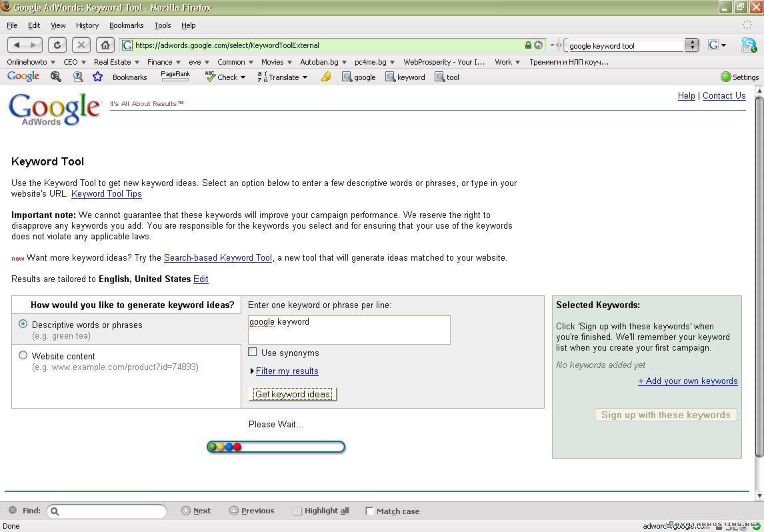Click the Home button in Firefox
The height and width of the screenshot is (532, 764).
105,45
